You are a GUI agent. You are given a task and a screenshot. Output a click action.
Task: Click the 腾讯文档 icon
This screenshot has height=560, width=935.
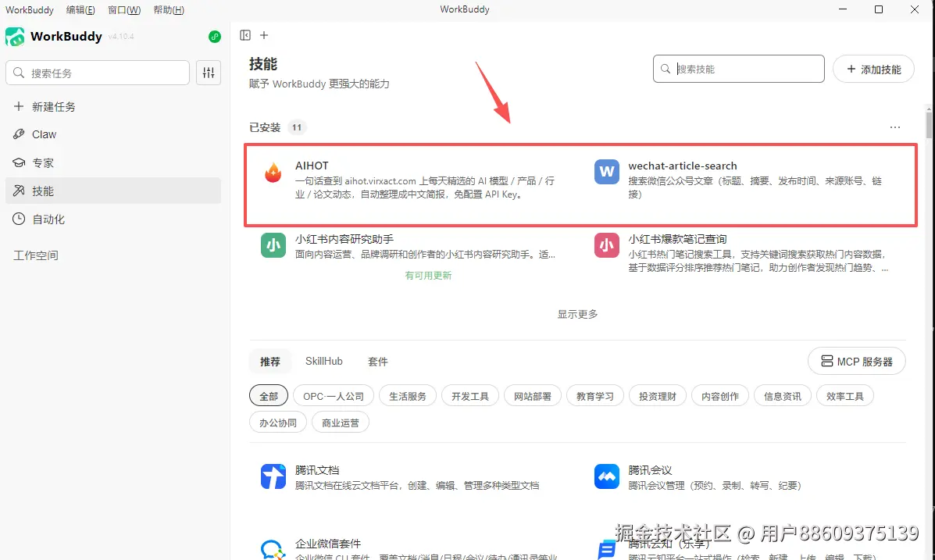pyautogui.click(x=273, y=476)
